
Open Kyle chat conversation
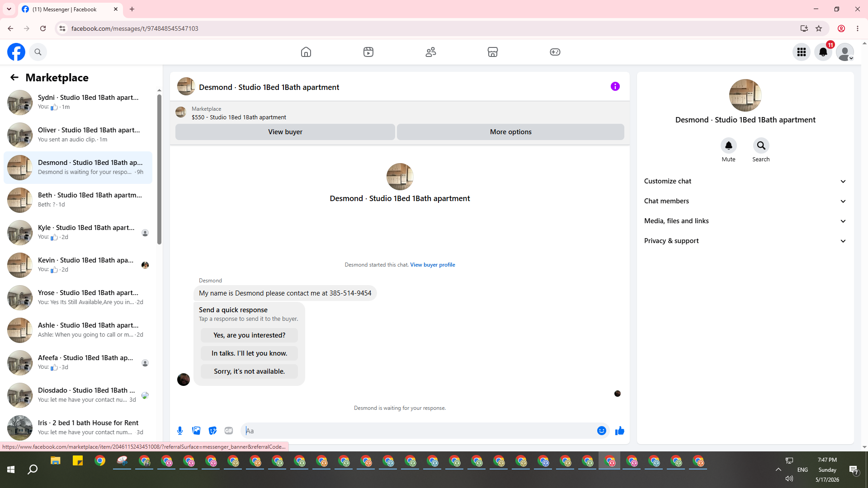(x=78, y=232)
